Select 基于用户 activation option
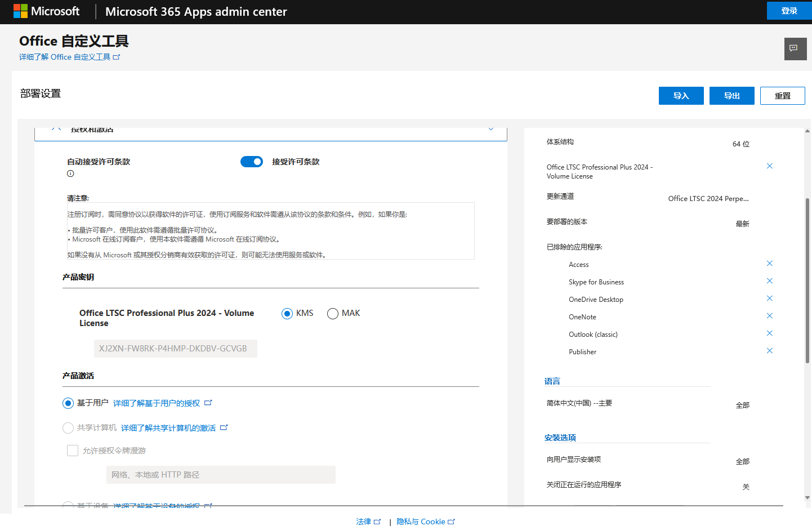Image resolution: width=812 pixels, height=526 pixels. point(68,403)
